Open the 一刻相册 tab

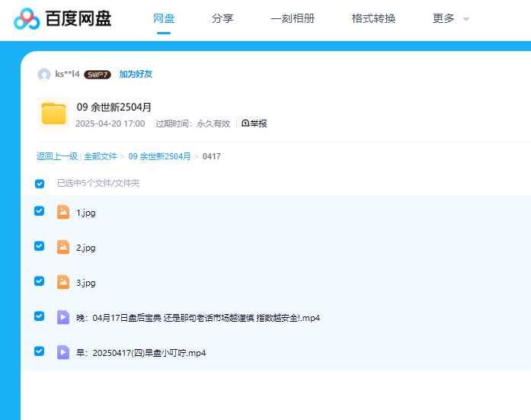tap(293, 19)
